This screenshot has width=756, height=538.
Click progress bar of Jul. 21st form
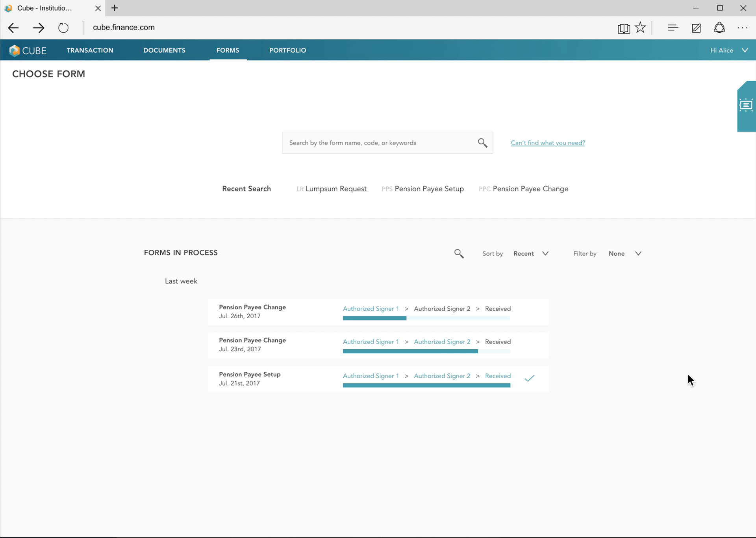[426, 386]
